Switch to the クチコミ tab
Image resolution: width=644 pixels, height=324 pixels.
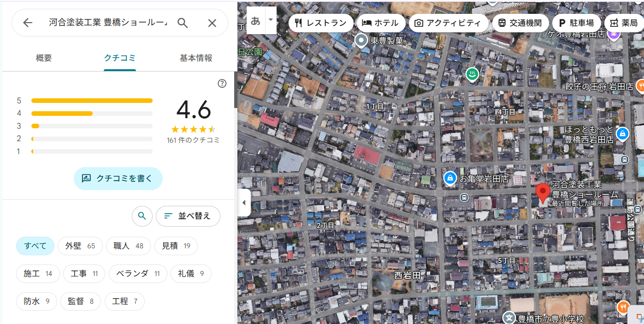[120, 58]
